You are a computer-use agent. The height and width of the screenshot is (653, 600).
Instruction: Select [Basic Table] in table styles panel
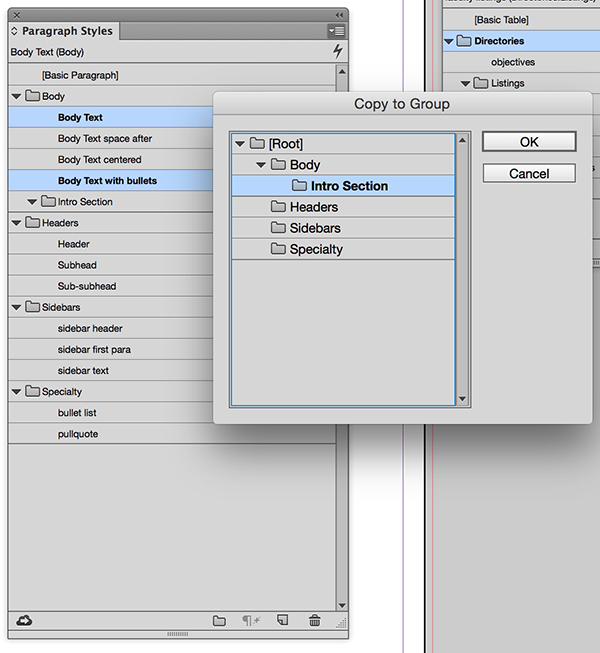pos(501,20)
